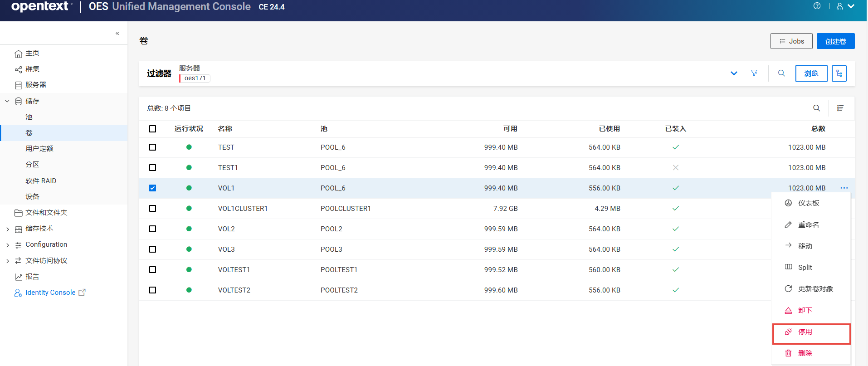Uncheck the VOL1 volume checkbox

click(x=152, y=188)
